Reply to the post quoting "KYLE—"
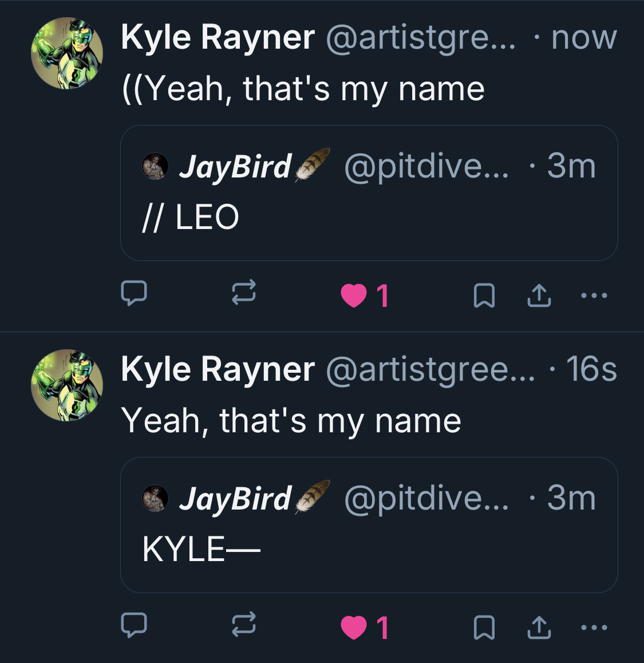Viewport: 644px width, 663px height. tap(134, 625)
